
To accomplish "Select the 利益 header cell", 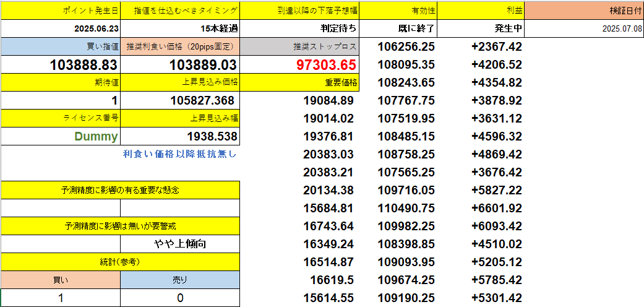I will pyautogui.click(x=481, y=11).
